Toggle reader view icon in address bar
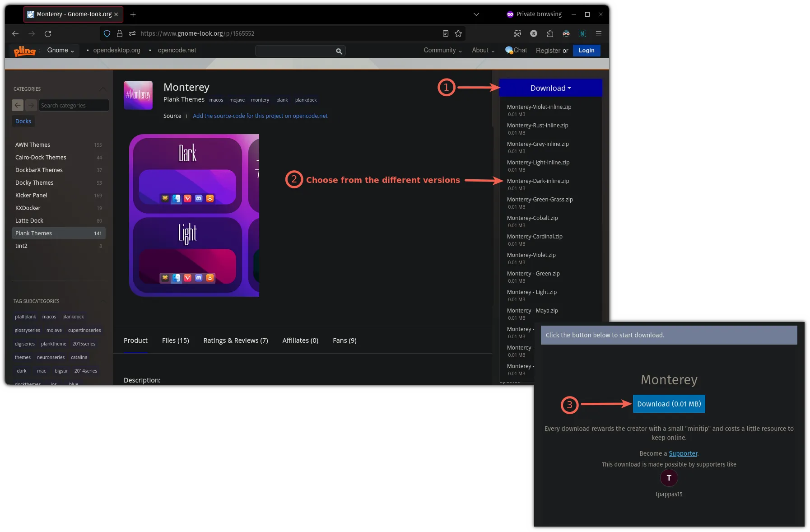The image size is (810, 532). [x=446, y=33]
